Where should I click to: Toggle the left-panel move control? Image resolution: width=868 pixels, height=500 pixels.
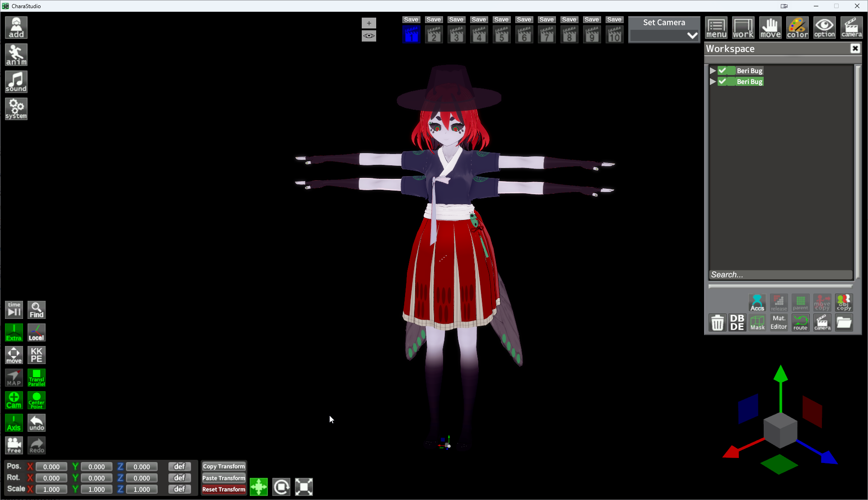pos(14,355)
